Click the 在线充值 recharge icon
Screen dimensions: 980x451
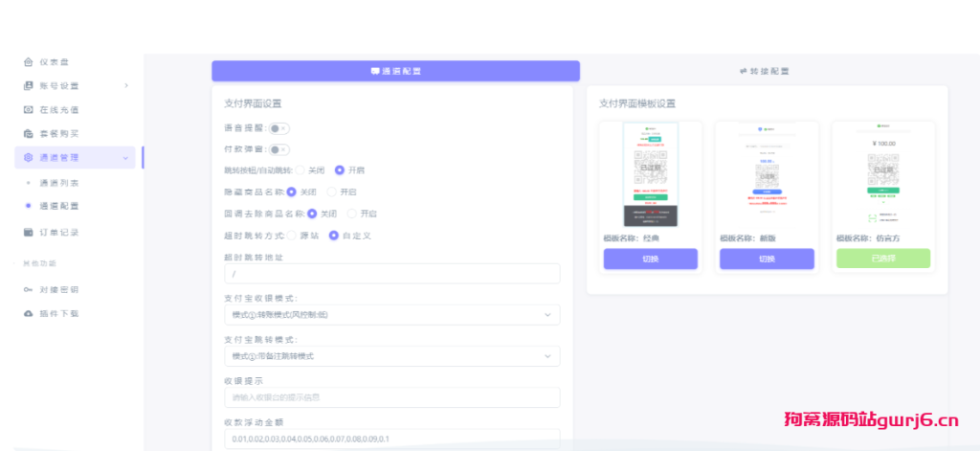click(x=28, y=109)
